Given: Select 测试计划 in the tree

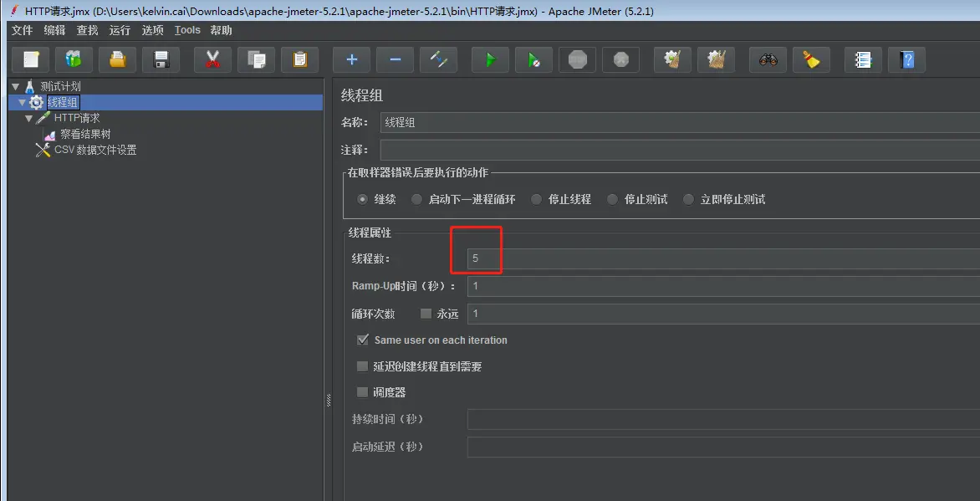Looking at the screenshot, I should point(61,86).
